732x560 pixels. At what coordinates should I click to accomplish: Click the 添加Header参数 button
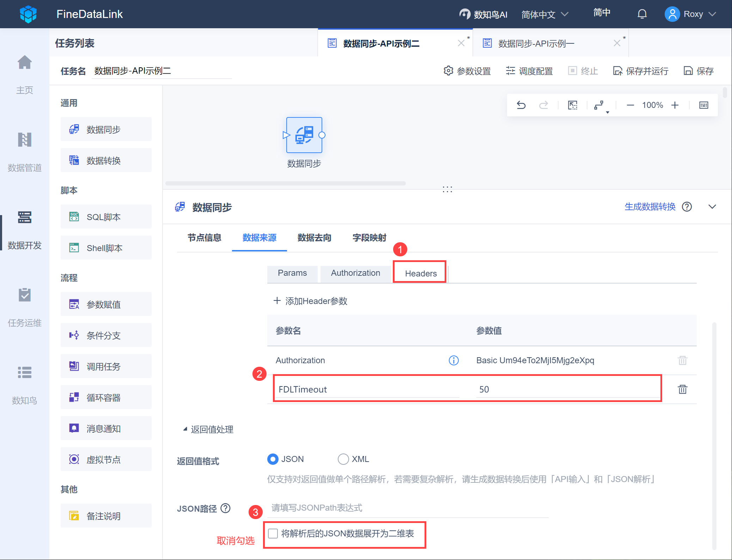(x=310, y=301)
